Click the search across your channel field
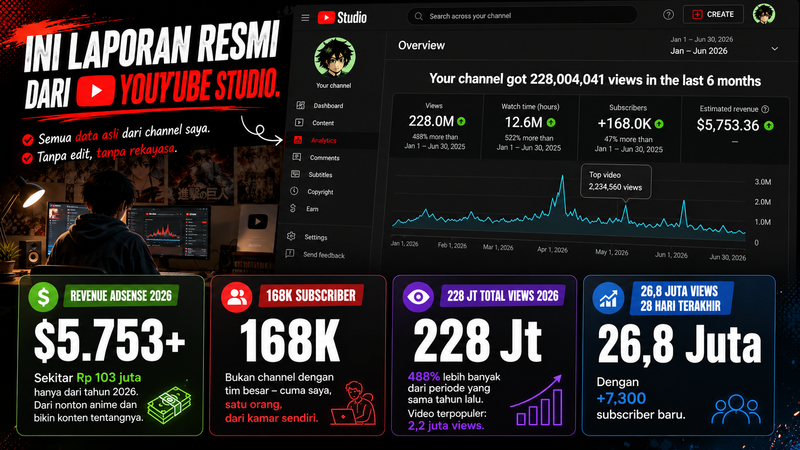 [x=522, y=16]
